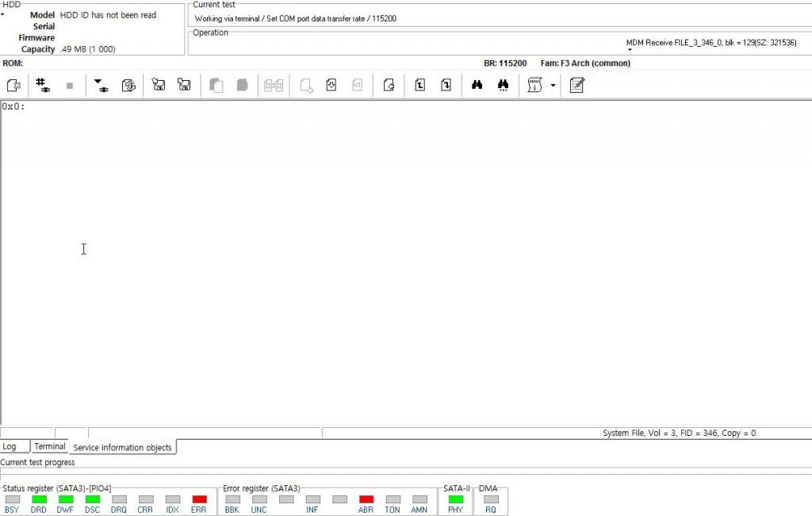Click the 'Fam: F3 Arch (common)' text
This screenshot has height=516, width=812.
point(585,63)
